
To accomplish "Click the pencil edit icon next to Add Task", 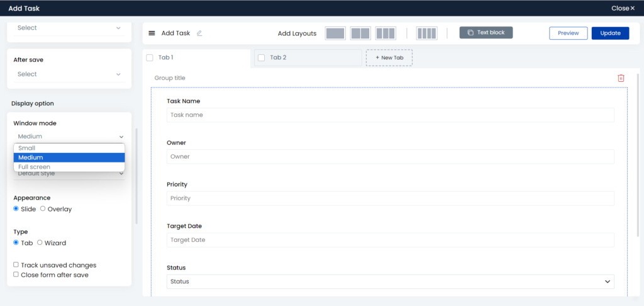I will coord(199,33).
